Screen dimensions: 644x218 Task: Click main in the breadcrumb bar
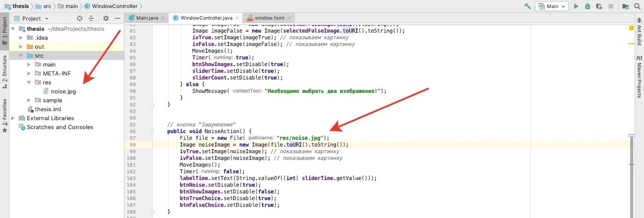pyautogui.click(x=72, y=6)
